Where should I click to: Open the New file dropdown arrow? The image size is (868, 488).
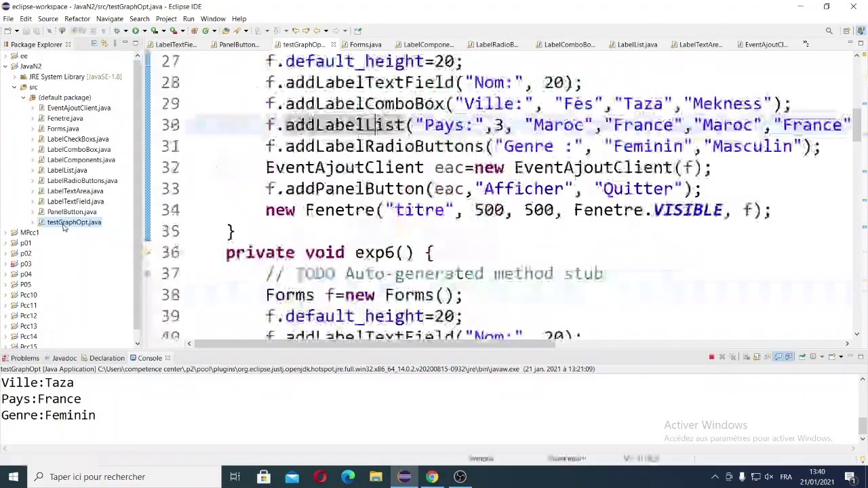(16, 30)
